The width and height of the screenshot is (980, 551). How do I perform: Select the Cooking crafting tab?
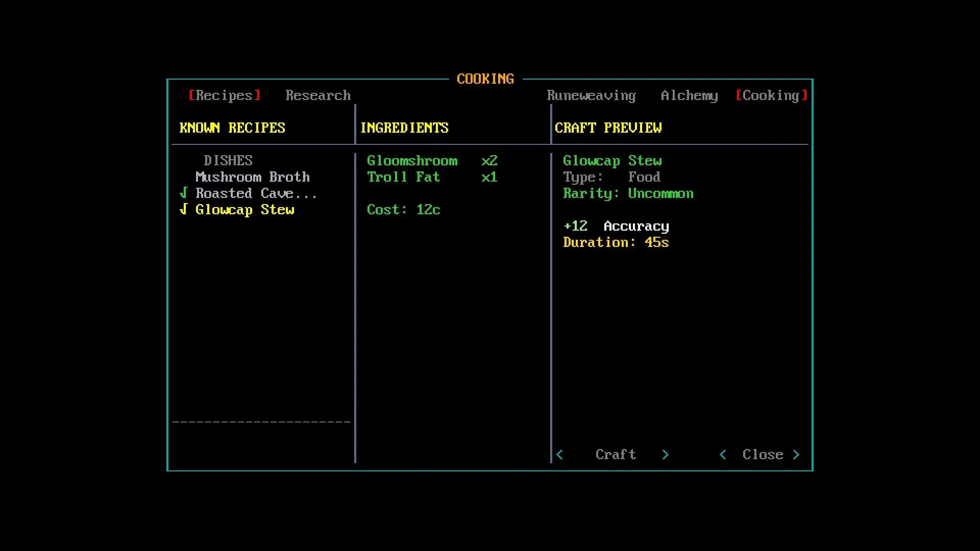[771, 95]
